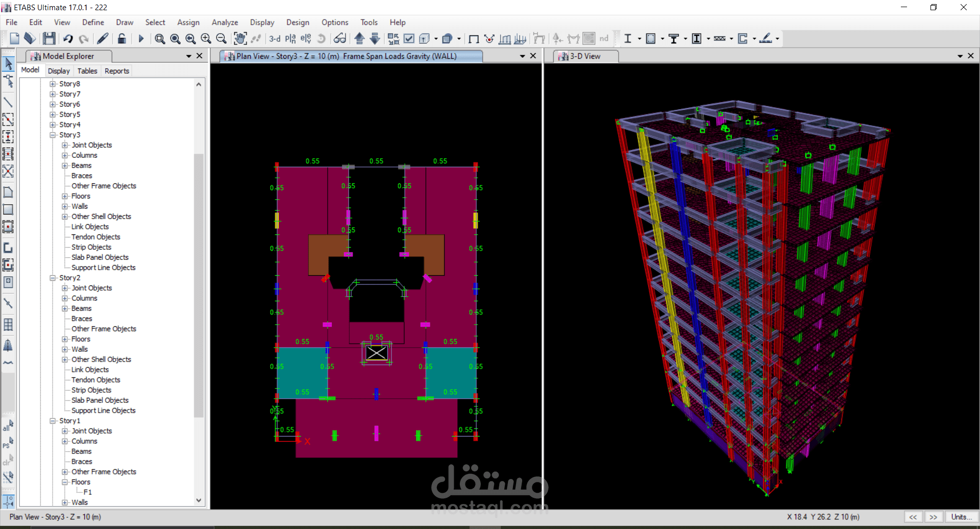Close the Plan View window
The image size is (980, 529).
(533, 56)
